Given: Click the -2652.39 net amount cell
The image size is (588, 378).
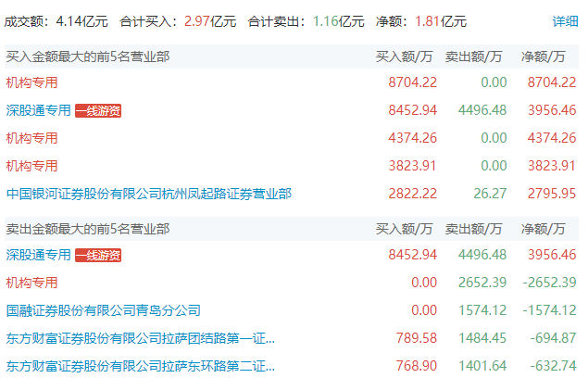Looking at the screenshot, I should (549, 283).
